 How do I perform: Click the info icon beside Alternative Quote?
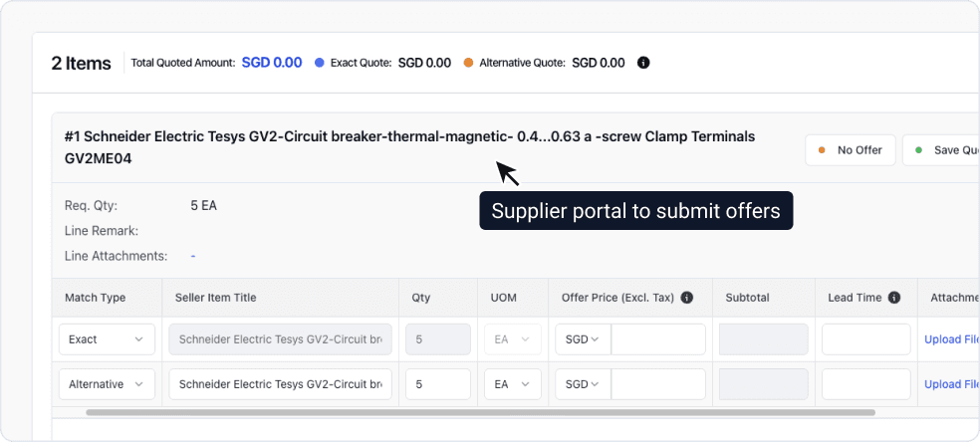pos(643,63)
